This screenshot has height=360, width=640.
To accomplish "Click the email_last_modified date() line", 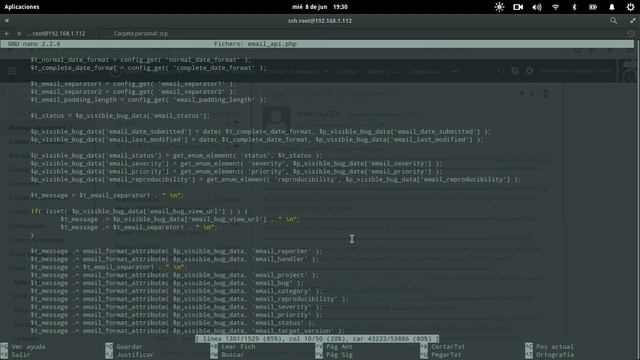I will pos(257,140).
